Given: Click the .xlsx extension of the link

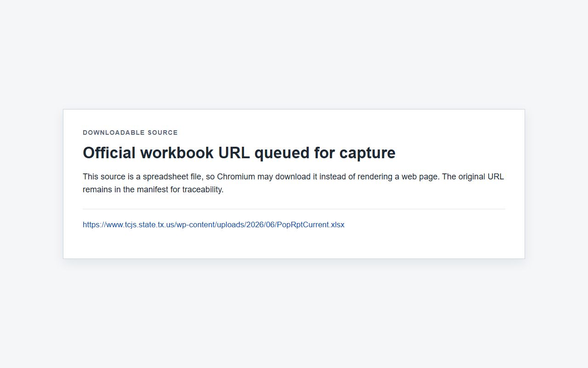Looking at the screenshot, I should click(x=337, y=224).
